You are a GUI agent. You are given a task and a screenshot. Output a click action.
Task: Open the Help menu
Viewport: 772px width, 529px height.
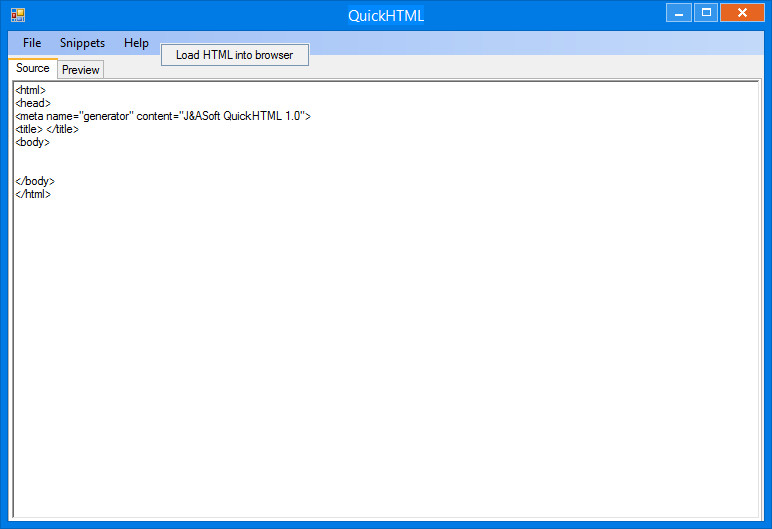pos(136,43)
